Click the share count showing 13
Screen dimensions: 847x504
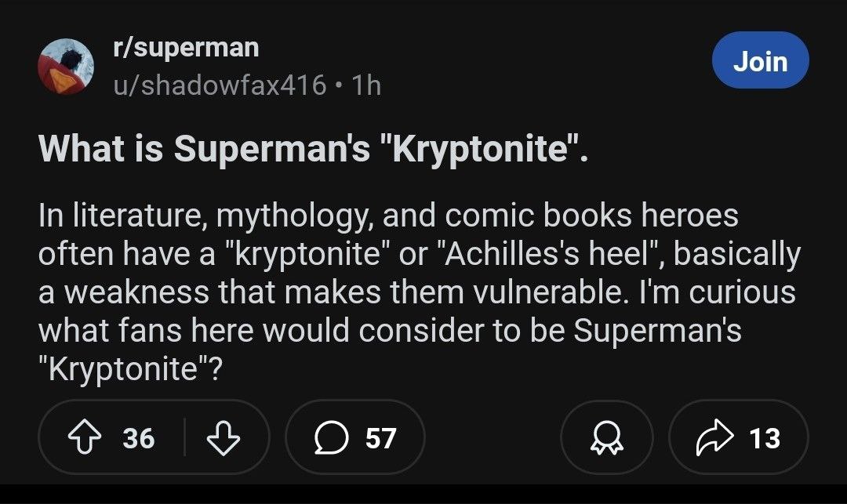click(x=765, y=438)
